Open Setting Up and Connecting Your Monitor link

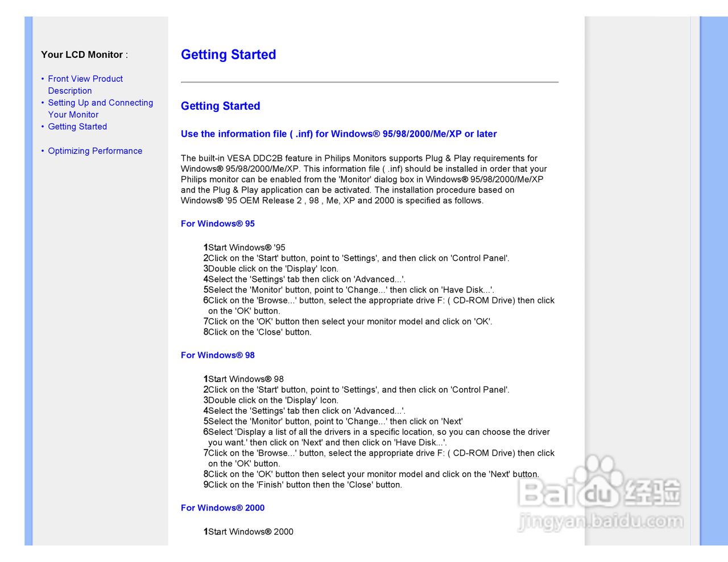pos(100,103)
